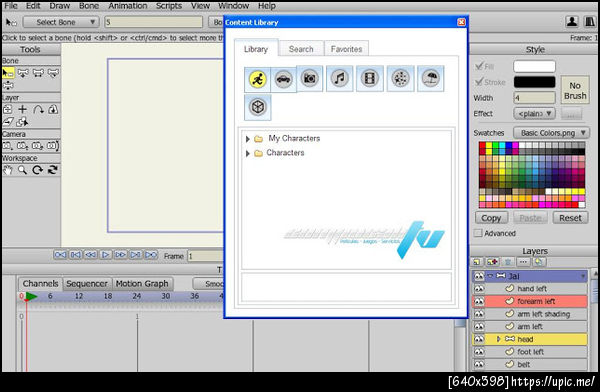Select the Translate Layer plus tool
The height and width of the screenshot is (392, 600).
[x=23, y=109]
